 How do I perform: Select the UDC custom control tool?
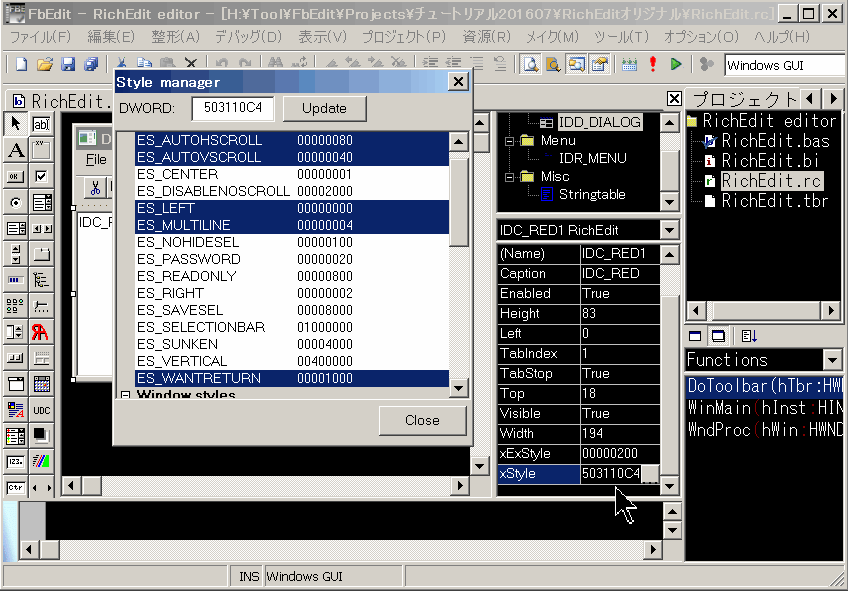tap(41, 410)
